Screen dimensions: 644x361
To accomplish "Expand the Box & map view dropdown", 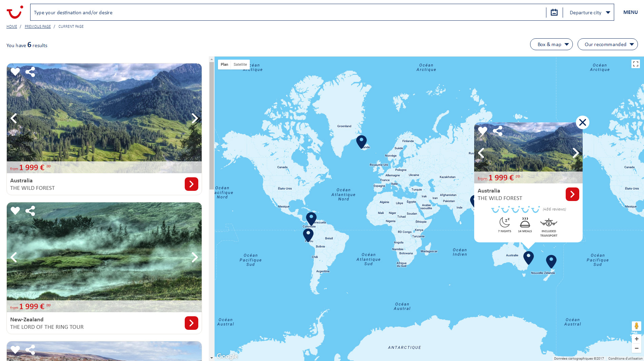I will point(551,44).
